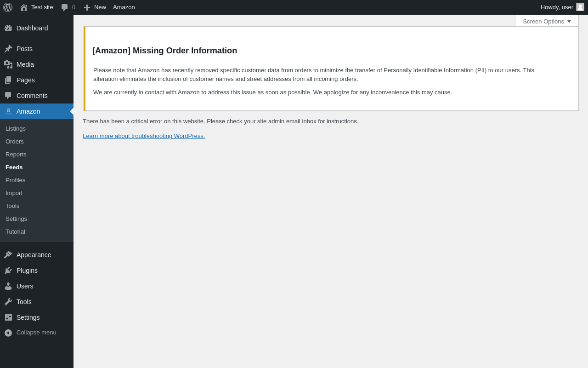Open Howdy, user account menu
Viewport: 588px width, 368px height.
point(562,7)
